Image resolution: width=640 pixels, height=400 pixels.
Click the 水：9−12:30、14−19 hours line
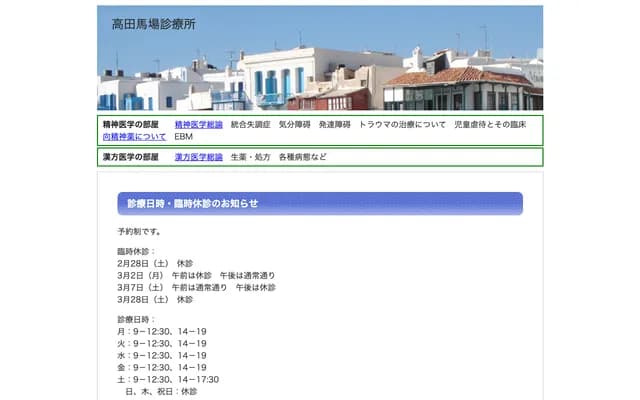pos(162,356)
